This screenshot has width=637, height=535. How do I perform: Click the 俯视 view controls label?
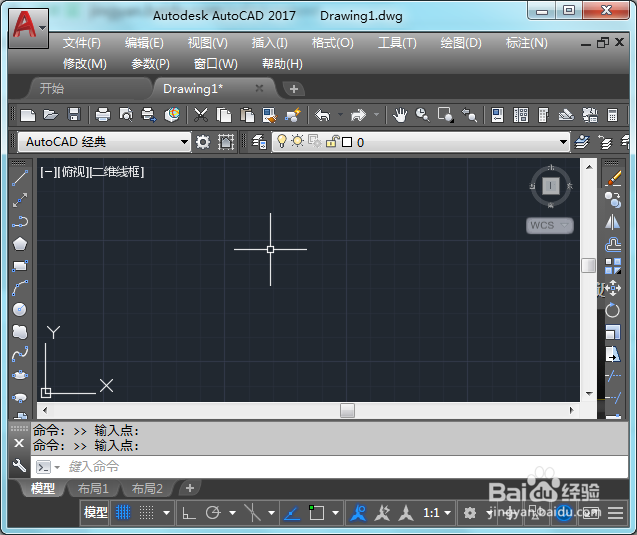point(72,172)
